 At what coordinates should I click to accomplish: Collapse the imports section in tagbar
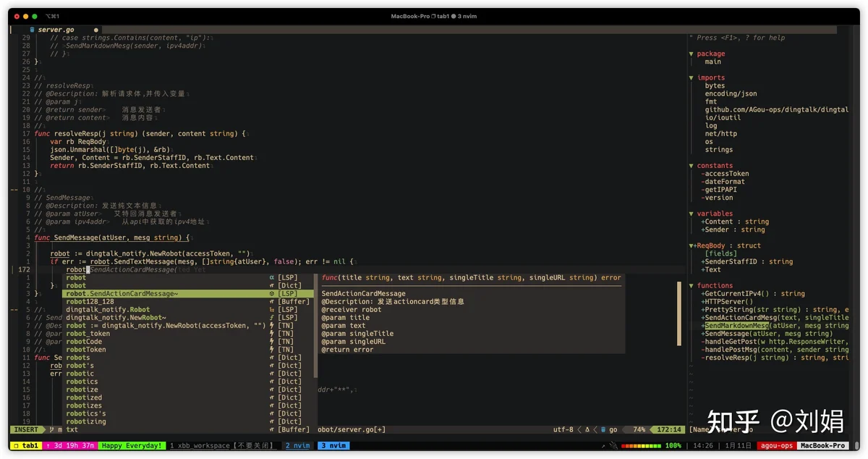692,77
